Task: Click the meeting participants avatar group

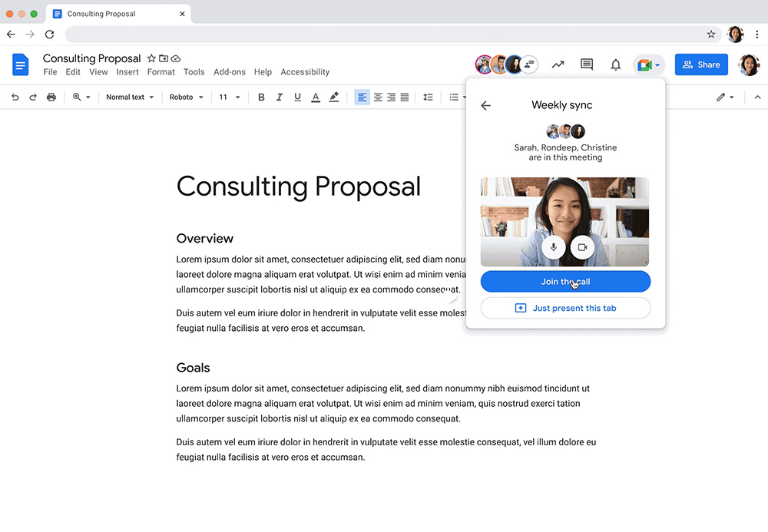Action: tap(566, 131)
